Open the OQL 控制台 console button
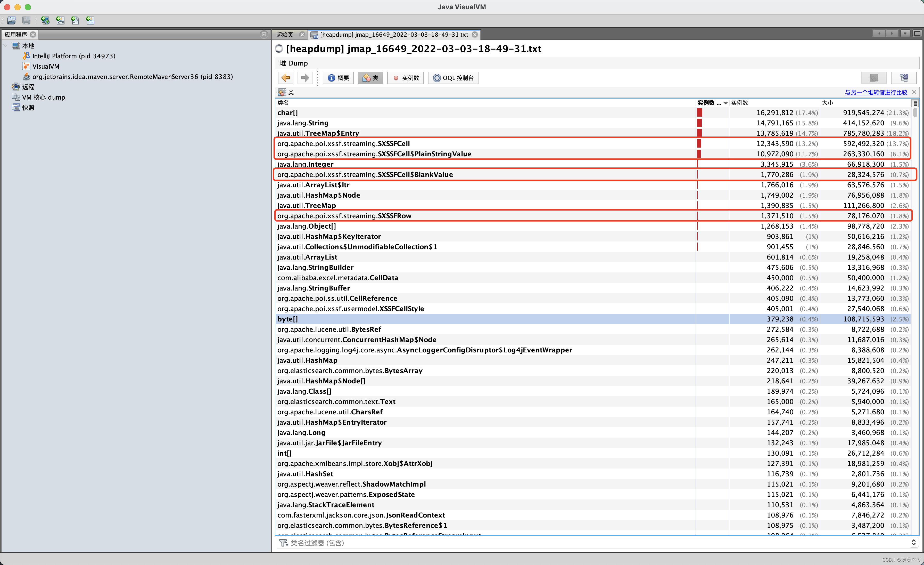 coord(453,78)
